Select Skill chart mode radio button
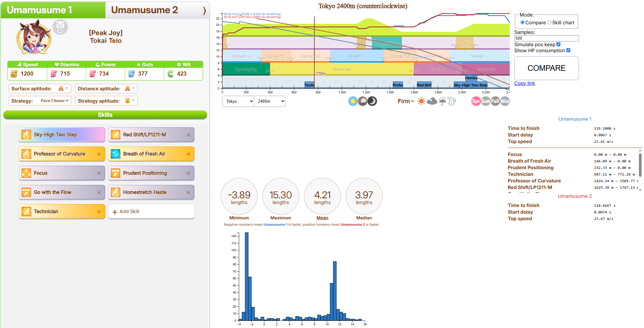The image size is (644, 328). 549,23
